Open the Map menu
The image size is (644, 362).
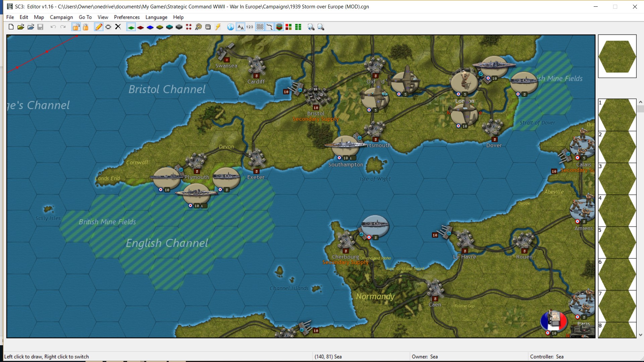tap(39, 17)
